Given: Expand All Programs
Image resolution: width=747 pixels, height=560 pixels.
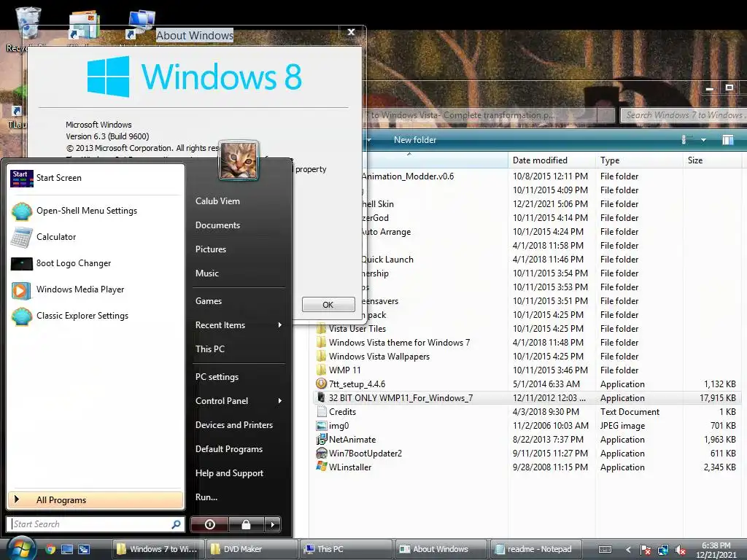Looking at the screenshot, I should click(x=96, y=500).
